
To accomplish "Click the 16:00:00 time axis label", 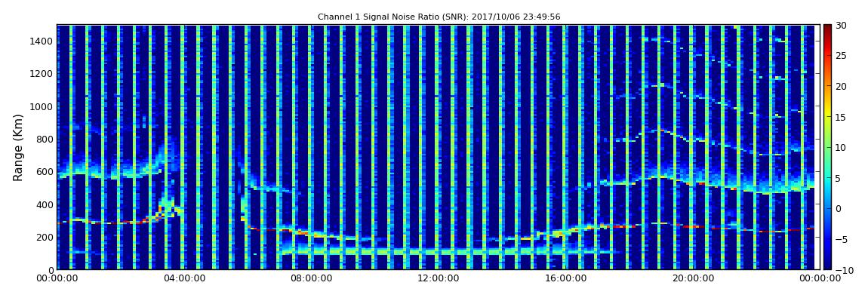I will tap(565, 278).
